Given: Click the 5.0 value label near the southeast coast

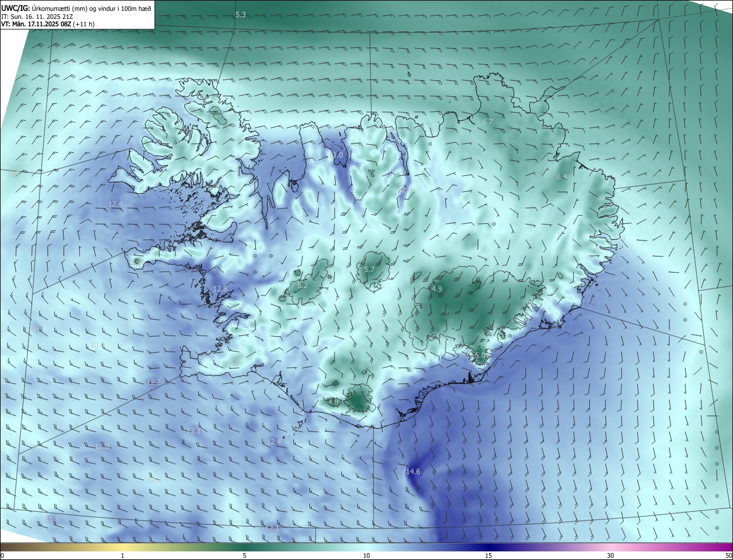Looking at the screenshot, I should click(479, 356).
